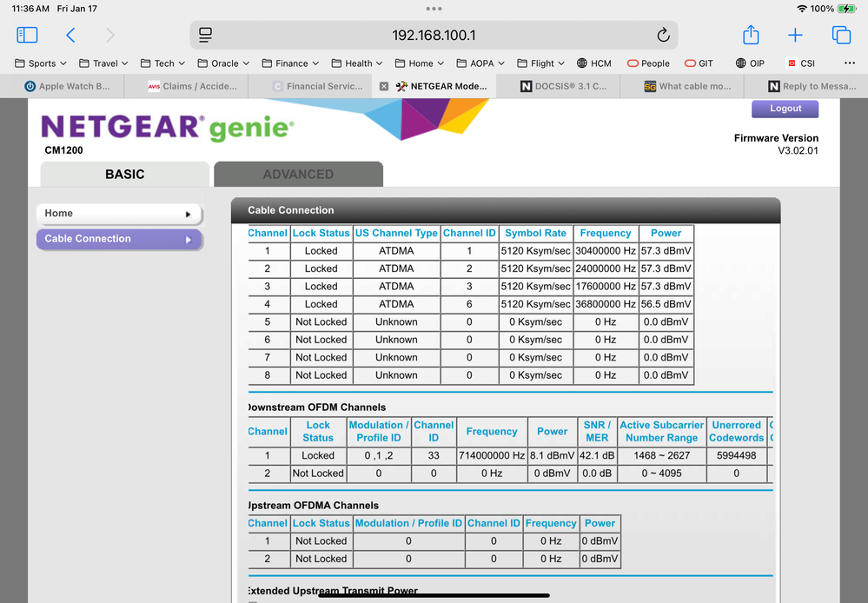Viewport: 868px width, 603px height.
Task: Show the tab overview icon
Action: point(841,35)
